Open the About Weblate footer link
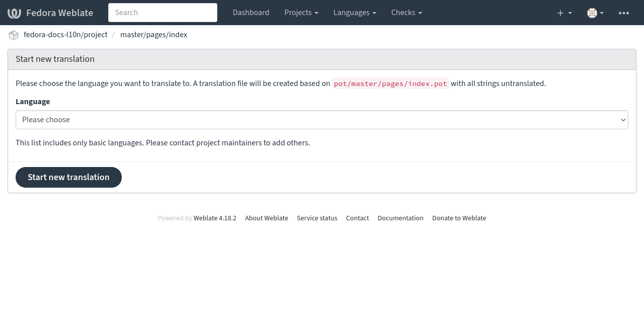The width and height of the screenshot is (644, 328). tap(267, 218)
